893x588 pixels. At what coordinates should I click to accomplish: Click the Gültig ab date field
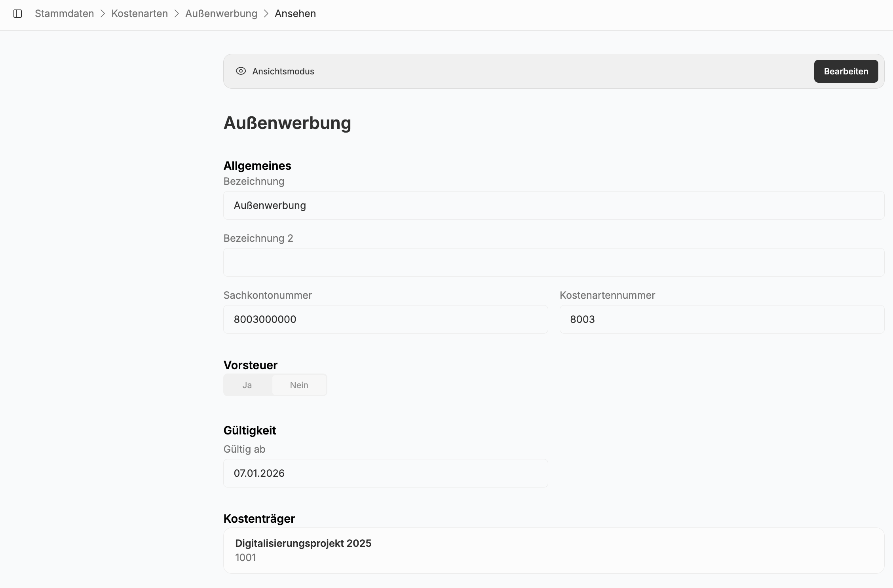[x=385, y=473]
